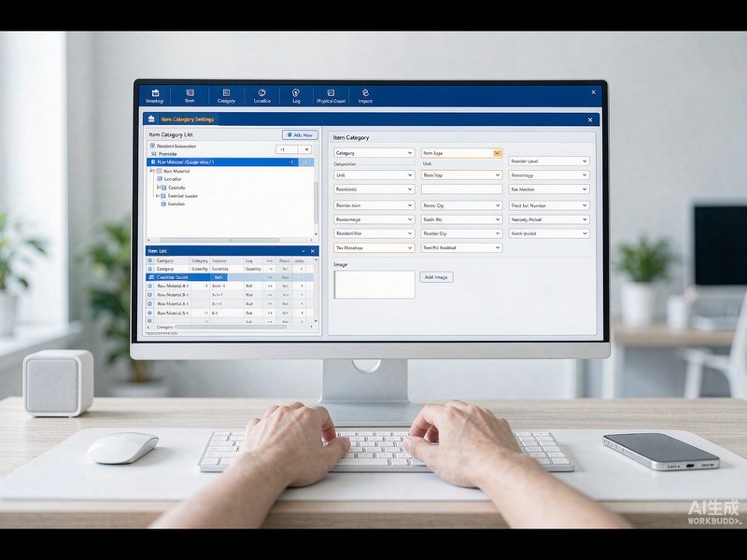Click the vertical scrollbar of Item Category List
The width and height of the screenshot is (747, 560).
pos(316,203)
